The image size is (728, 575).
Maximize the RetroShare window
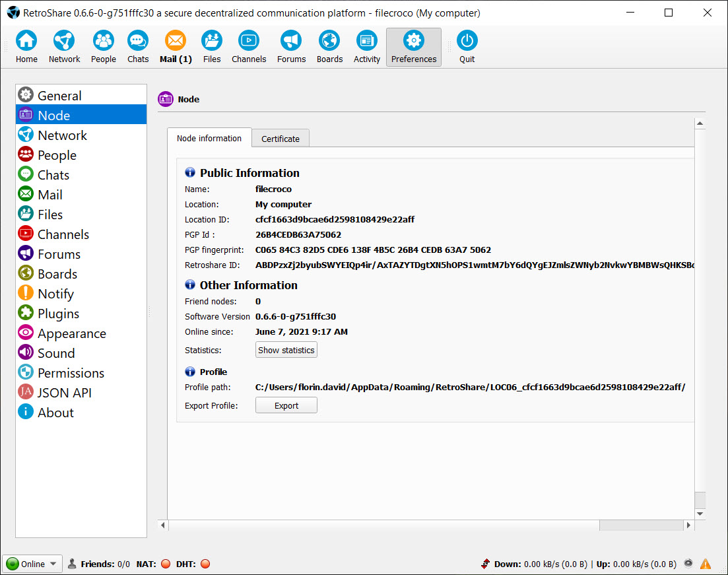click(x=668, y=13)
